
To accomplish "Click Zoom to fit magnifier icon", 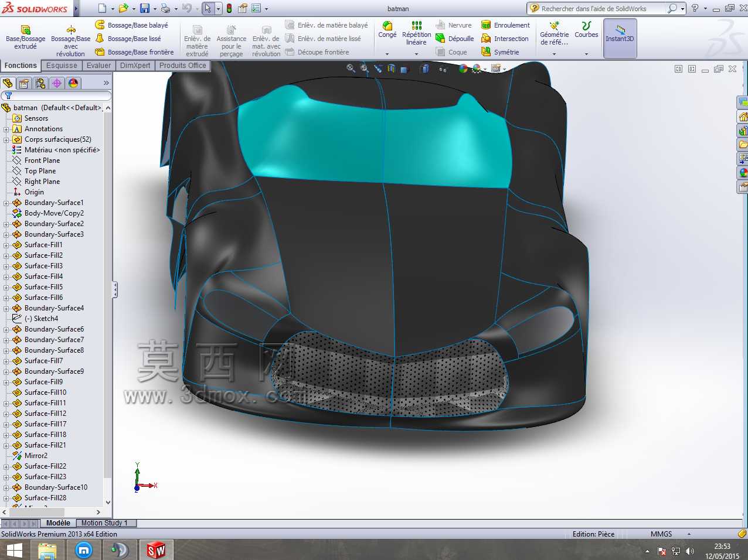I will (x=351, y=69).
